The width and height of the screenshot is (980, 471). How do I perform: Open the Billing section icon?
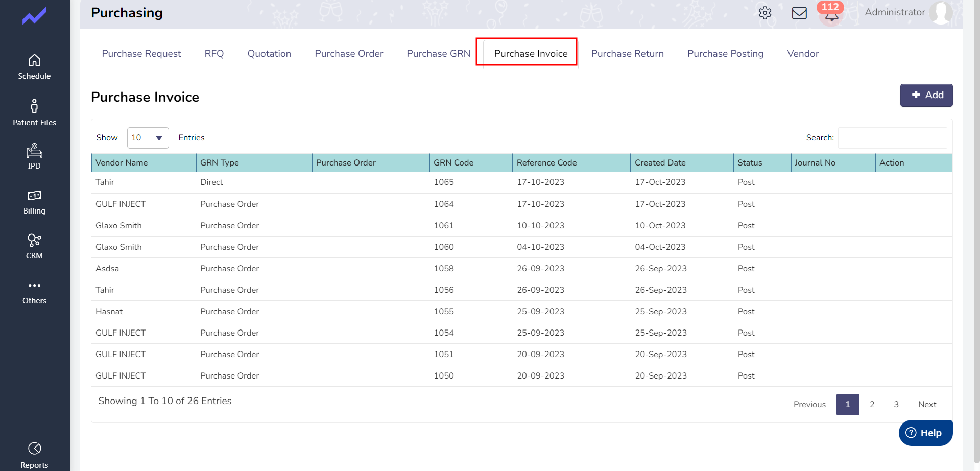pos(34,195)
